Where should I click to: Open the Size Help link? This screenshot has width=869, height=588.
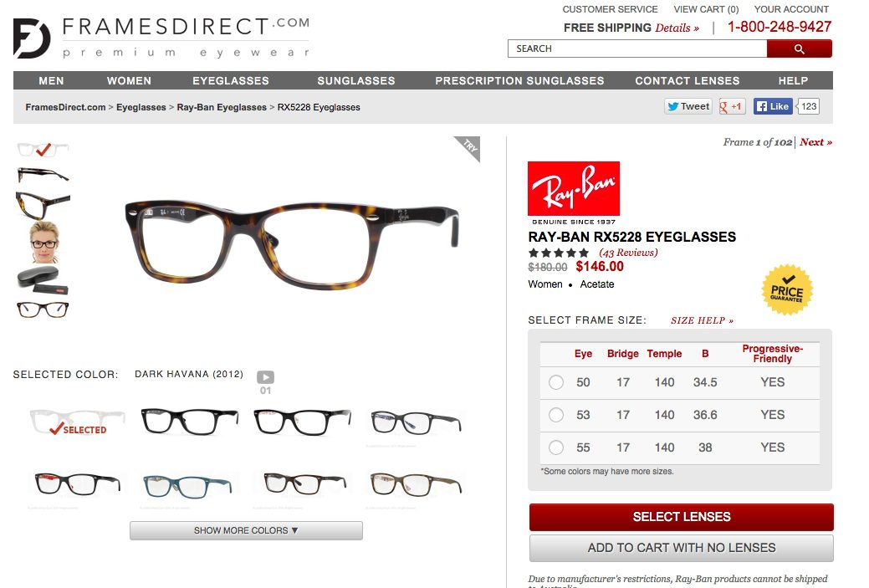[702, 320]
